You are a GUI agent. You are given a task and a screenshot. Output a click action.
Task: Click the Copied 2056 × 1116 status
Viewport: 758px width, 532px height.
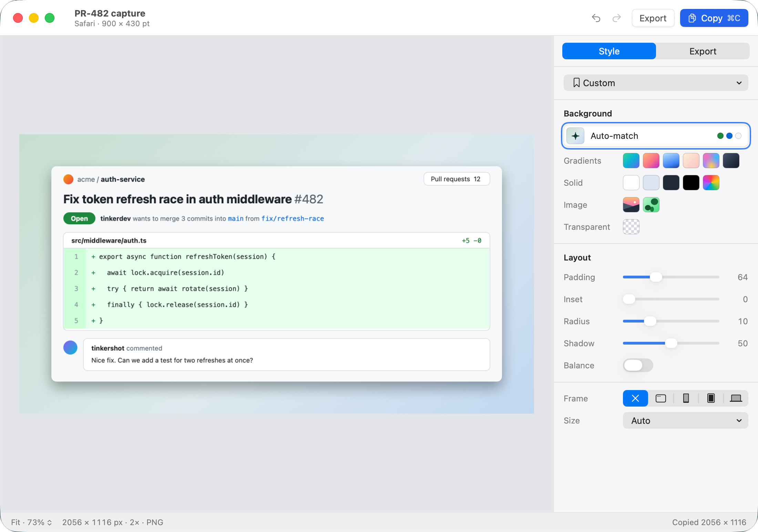[709, 522]
